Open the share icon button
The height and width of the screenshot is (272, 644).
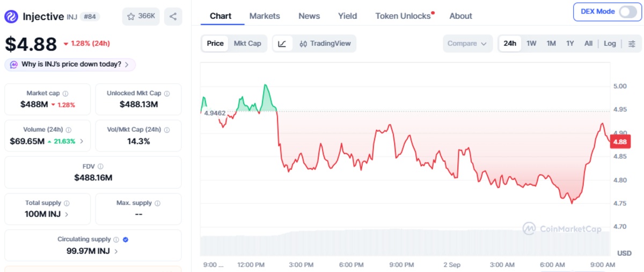[173, 17]
